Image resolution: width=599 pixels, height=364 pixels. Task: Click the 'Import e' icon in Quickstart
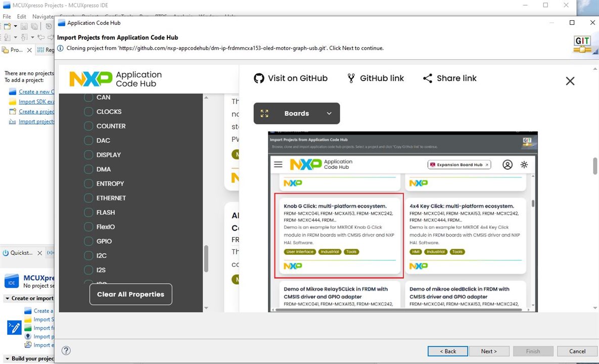click(x=28, y=345)
